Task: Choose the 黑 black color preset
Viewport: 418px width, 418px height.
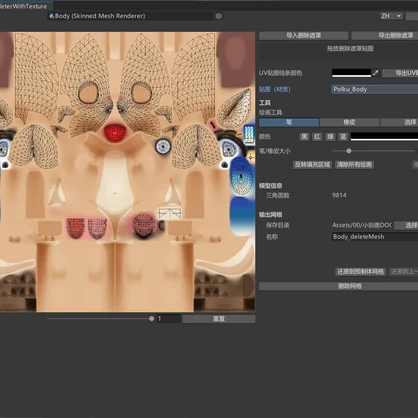Action: point(304,136)
